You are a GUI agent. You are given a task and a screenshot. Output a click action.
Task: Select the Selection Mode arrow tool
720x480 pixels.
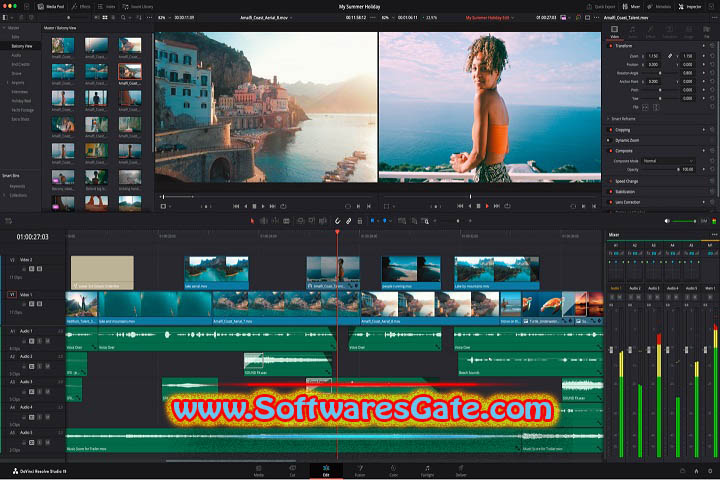click(252, 221)
